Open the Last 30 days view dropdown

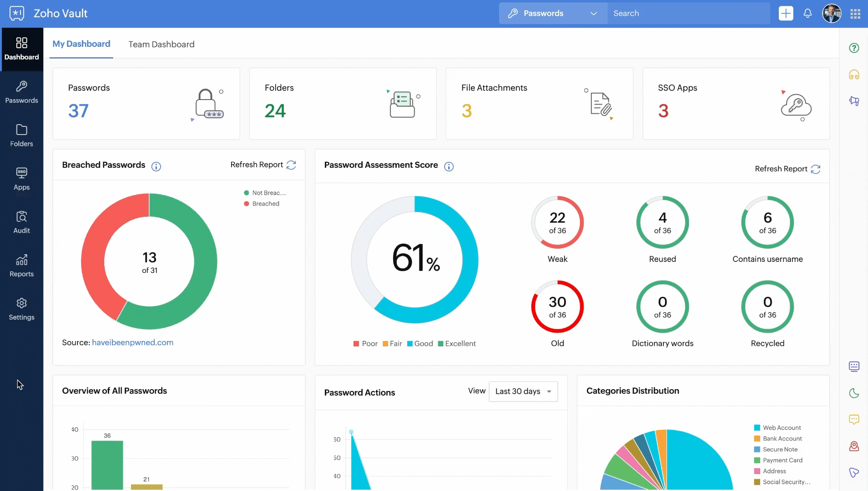tap(523, 391)
